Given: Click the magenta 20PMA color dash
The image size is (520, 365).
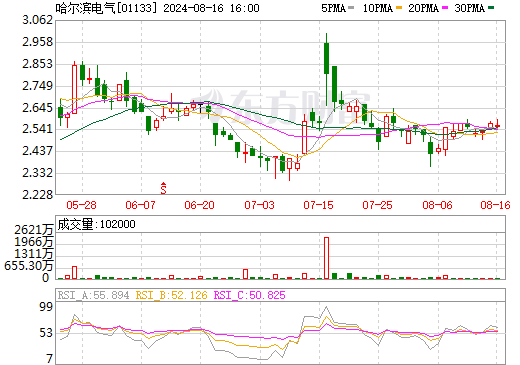Looking at the screenshot, I should click(x=445, y=8).
